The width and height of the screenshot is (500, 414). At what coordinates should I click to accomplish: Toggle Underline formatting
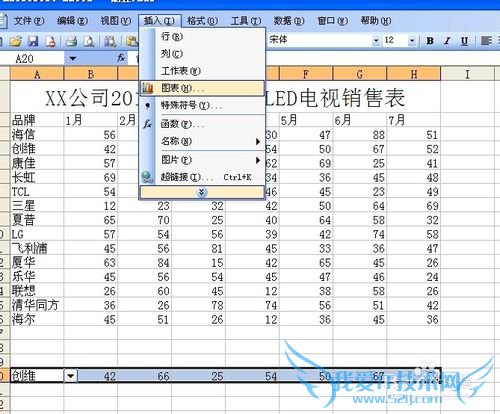[464, 41]
